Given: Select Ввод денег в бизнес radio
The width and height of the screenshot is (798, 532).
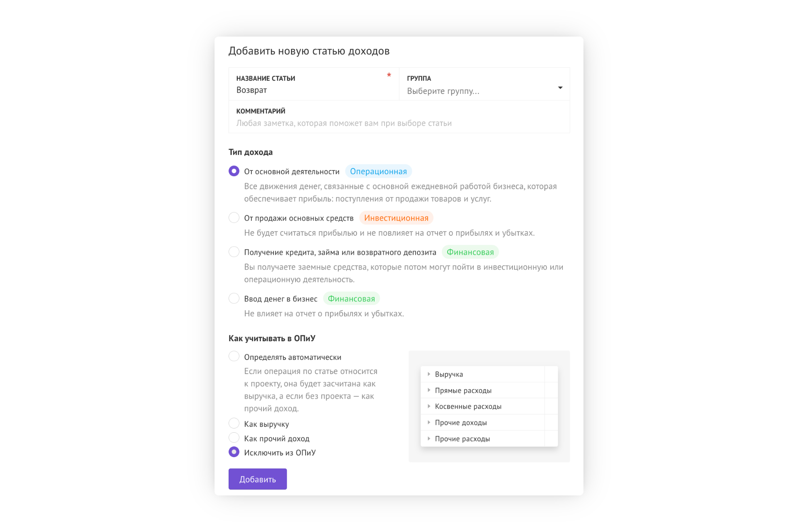Looking at the screenshot, I should coord(234,298).
